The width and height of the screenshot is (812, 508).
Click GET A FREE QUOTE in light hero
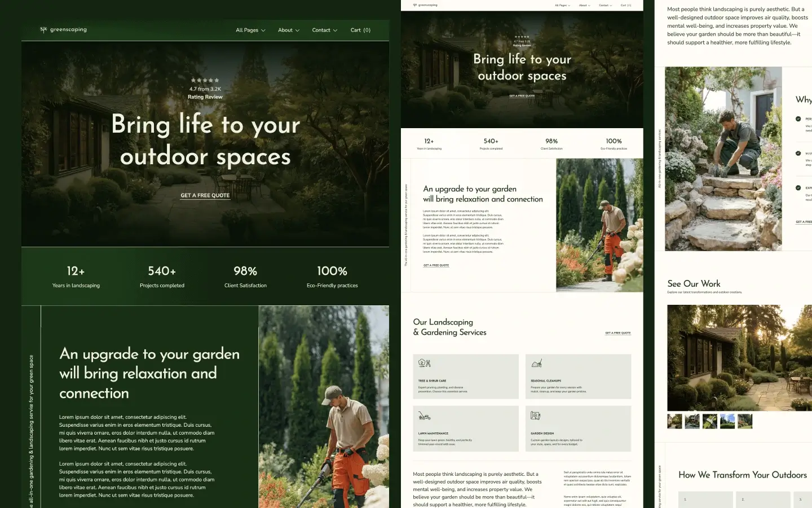click(522, 96)
